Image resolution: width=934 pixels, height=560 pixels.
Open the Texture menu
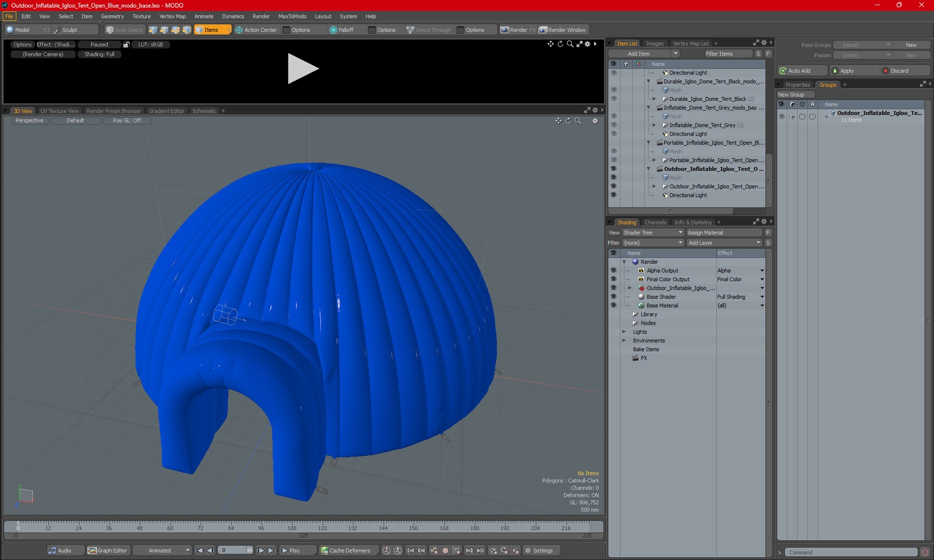coord(142,16)
